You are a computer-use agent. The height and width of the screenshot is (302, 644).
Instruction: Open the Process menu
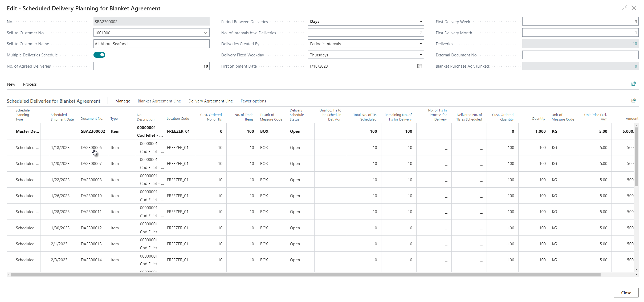tap(30, 84)
